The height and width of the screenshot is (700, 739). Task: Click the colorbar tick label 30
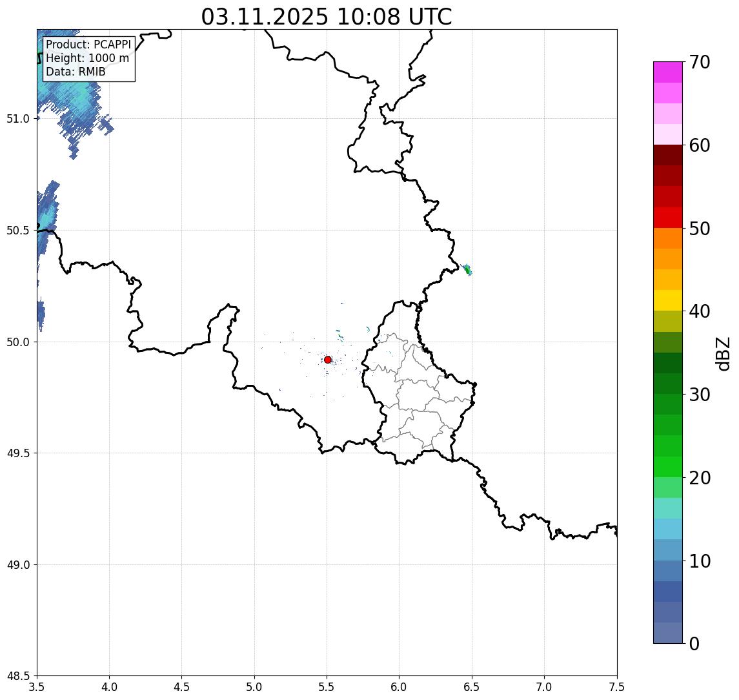(x=700, y=395)
